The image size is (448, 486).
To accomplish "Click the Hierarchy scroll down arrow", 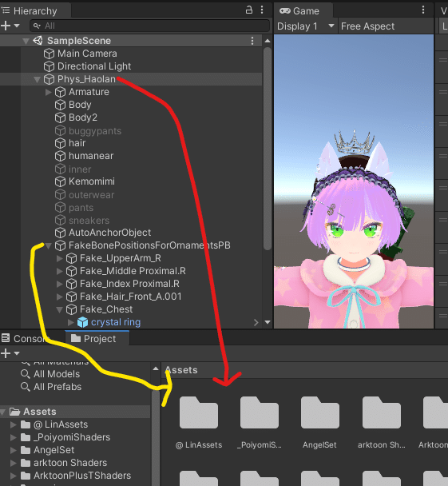I will pyautogui.click(x=268, y=322).
